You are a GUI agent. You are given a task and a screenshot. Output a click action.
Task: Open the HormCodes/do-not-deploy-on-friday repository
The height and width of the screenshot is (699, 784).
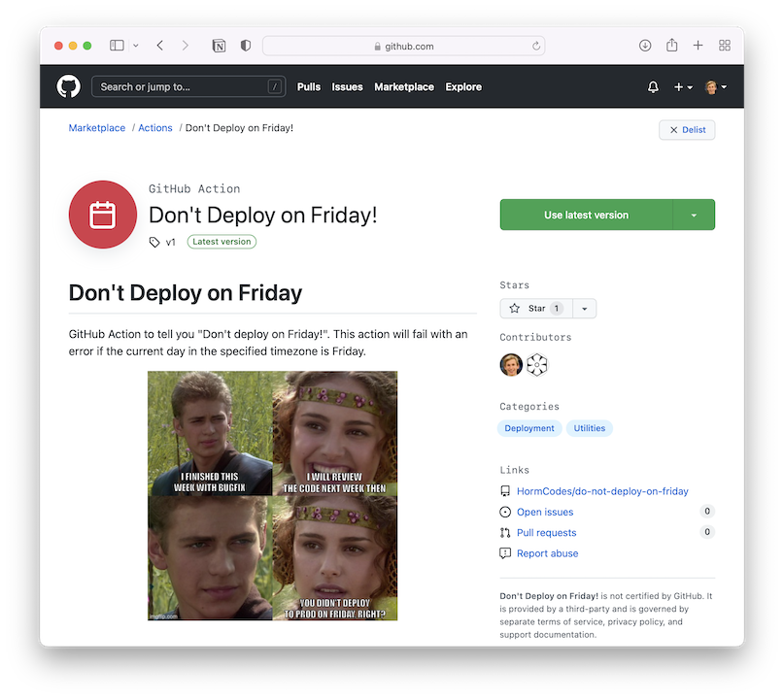point(602,491)
